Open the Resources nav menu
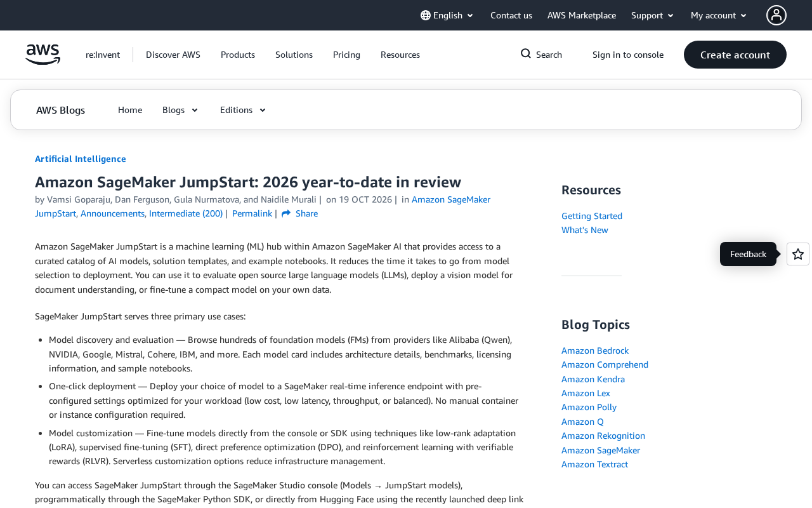Viewport: 812px width, 508px height. point(400,55)
